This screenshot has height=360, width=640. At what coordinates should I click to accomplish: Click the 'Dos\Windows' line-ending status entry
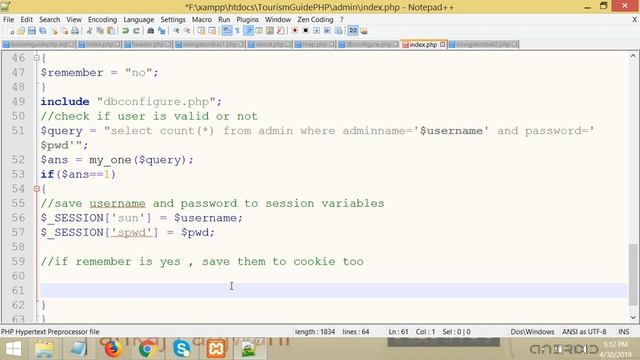click(x=532, y=332)
